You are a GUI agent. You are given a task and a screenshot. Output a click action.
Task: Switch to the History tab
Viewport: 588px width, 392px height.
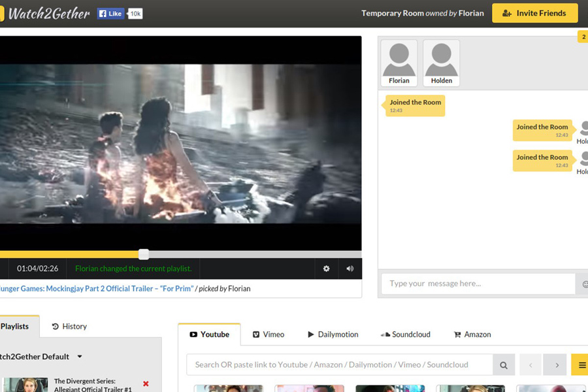[69, 327]
